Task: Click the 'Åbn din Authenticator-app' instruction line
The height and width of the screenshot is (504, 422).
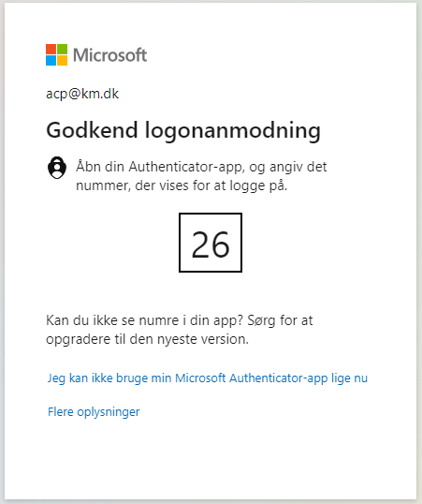Action: [201, 167]
